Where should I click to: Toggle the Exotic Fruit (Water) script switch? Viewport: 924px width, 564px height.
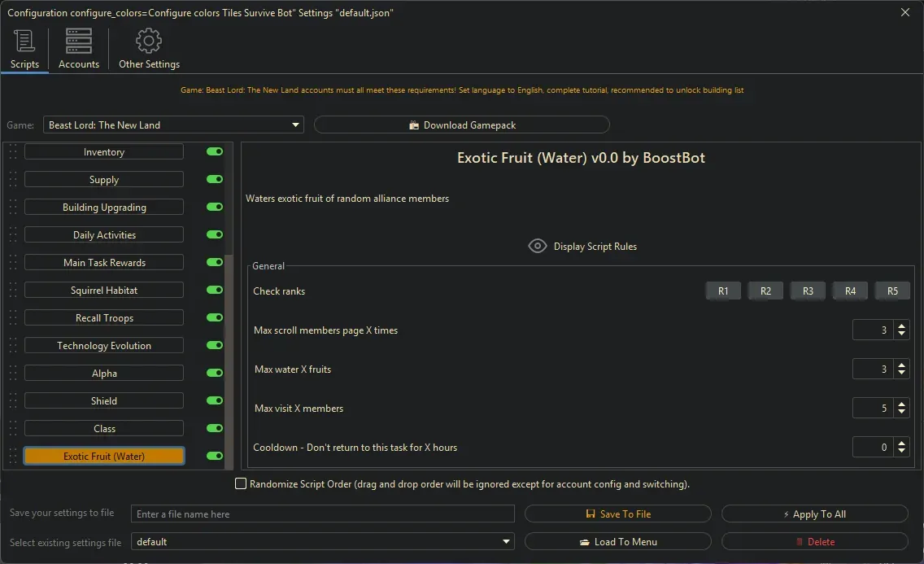215,457
